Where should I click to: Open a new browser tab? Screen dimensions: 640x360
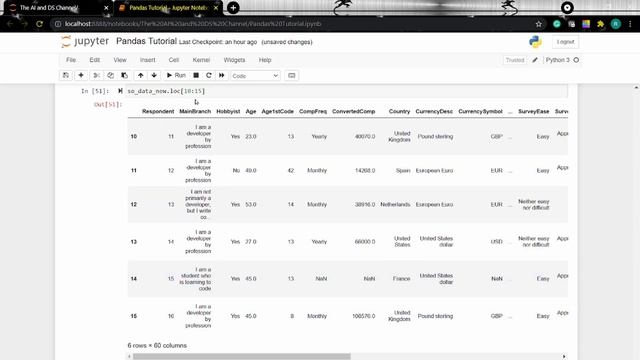[233, 8]
